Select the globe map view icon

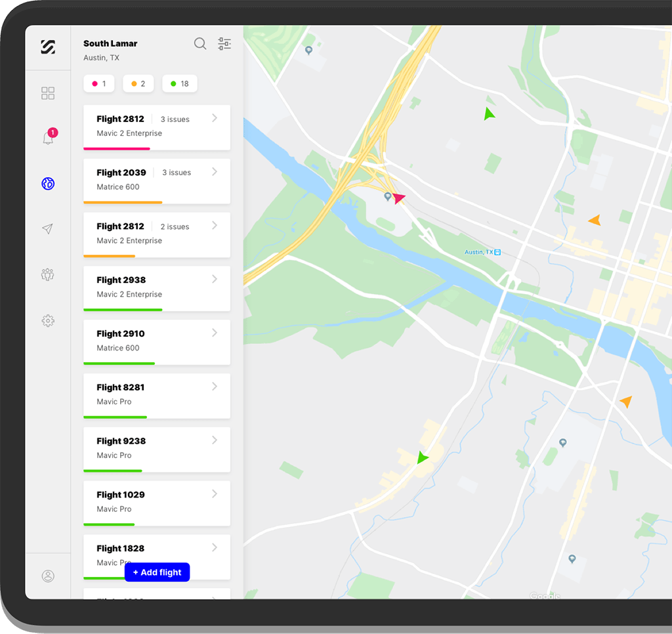pos(48,184)
